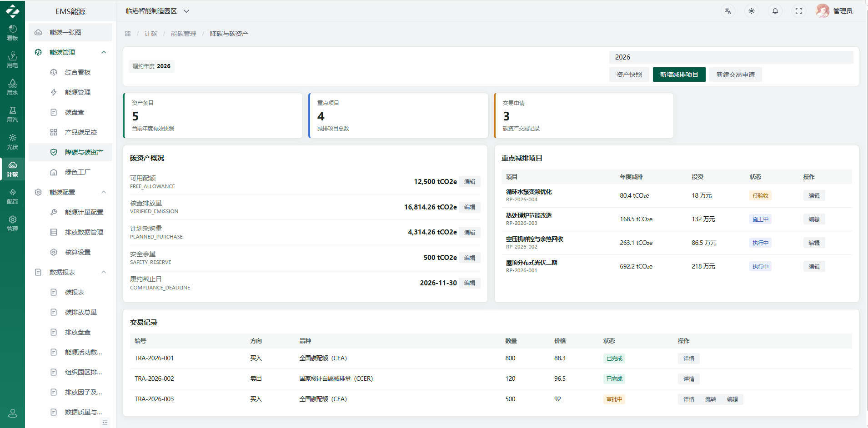Open the 配置 configuration rail icon
Viewport: 868px width, 428px height.
[x=12, y=196]
